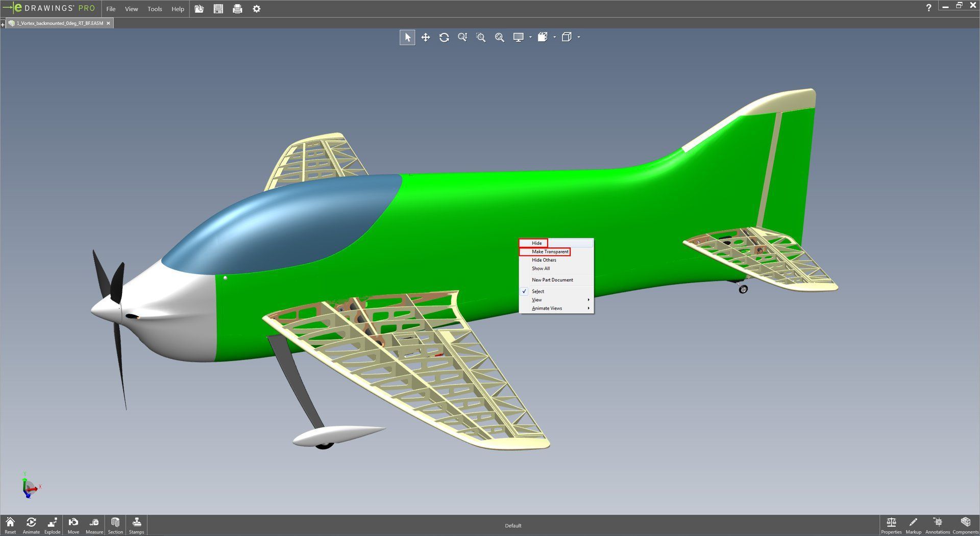This screenshot has height=536, width=980.
Task: Toggle Make Transparent for the fuselage
Action: pyautogui.click(x=550, y=251)
